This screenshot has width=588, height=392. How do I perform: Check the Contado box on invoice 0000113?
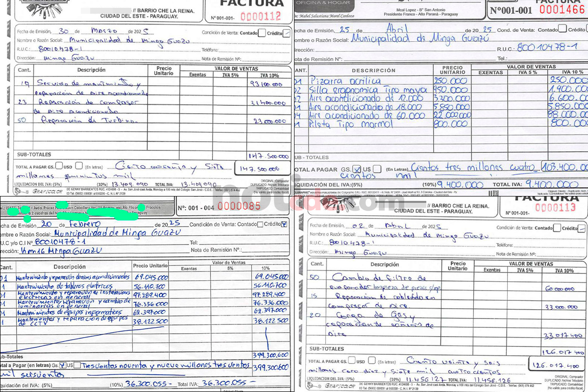[557, 228]
